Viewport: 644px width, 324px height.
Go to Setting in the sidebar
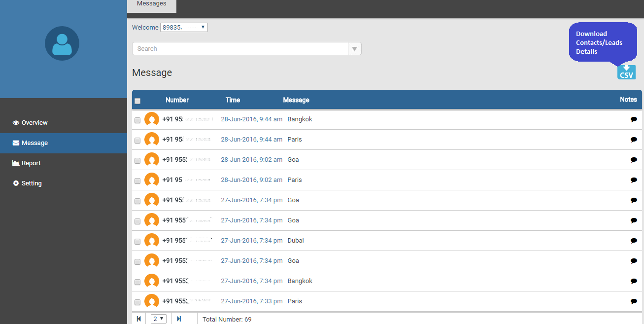(x=31, y=183)
